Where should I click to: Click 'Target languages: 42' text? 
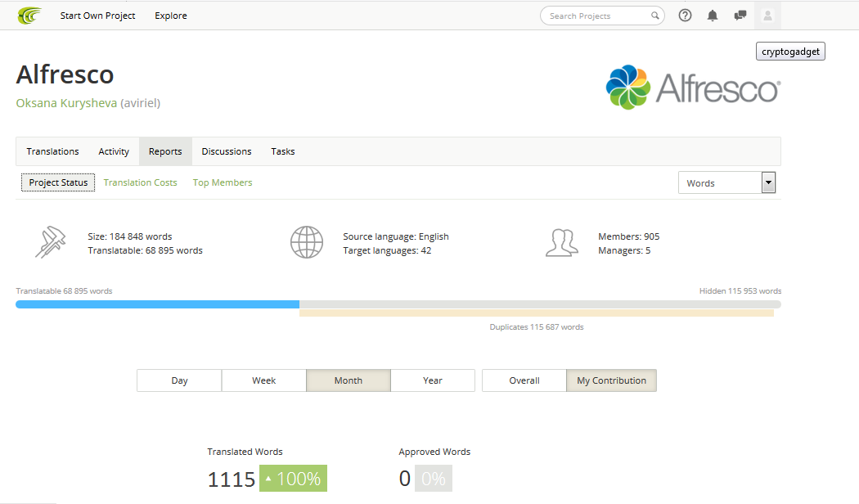(x=387, y=250)
